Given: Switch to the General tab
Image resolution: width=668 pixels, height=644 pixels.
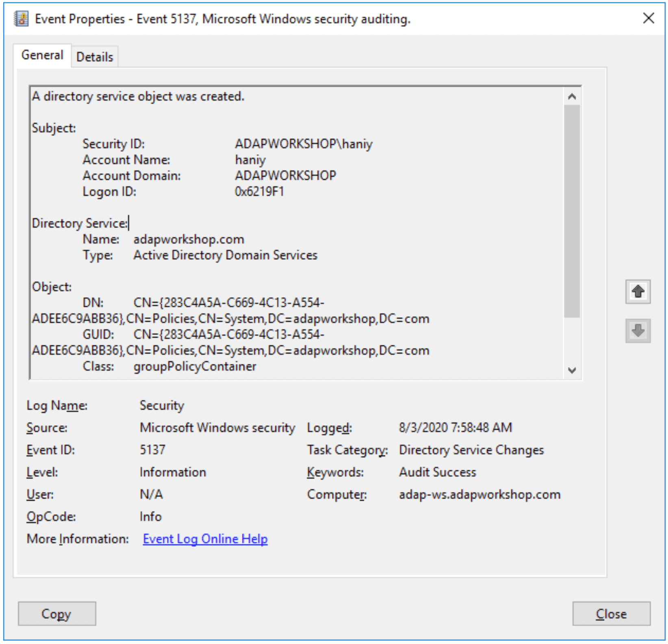Looking at the screenshot, I should pyautogui.click(x=42, y=55).
